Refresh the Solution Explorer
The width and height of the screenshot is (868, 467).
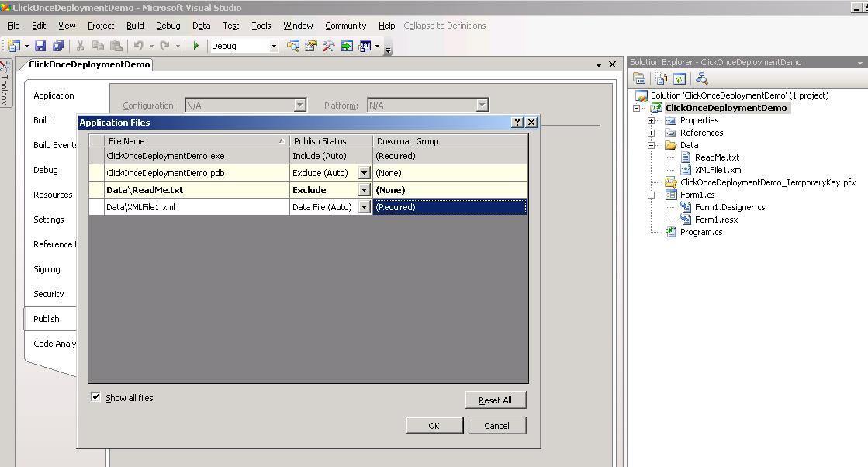point(680,78)
